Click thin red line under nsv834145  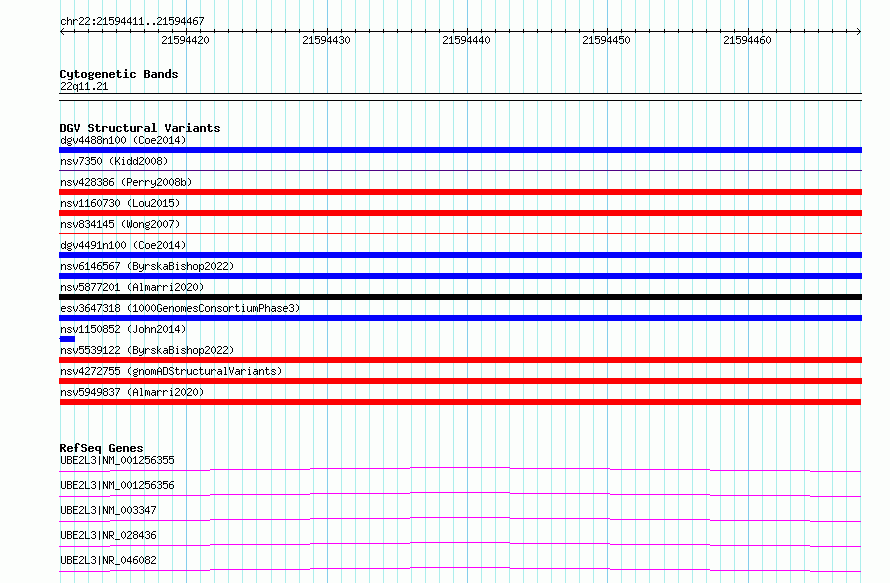click(460, 233)
